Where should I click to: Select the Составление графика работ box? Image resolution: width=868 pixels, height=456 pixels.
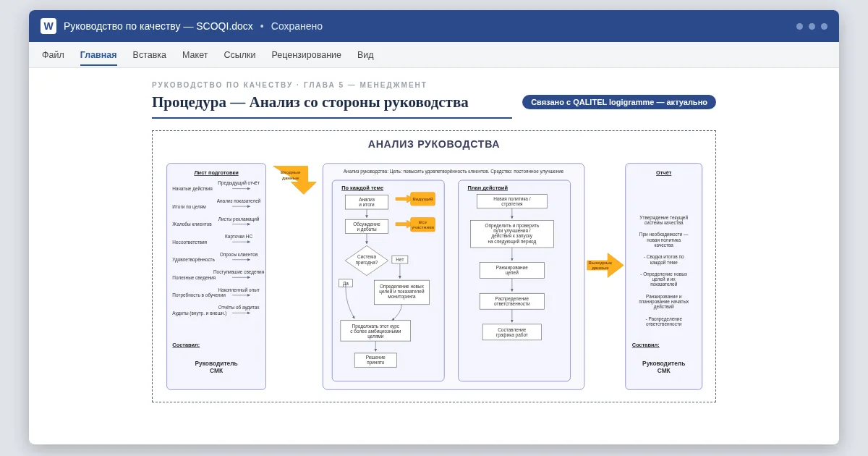[x=512, y=332]
